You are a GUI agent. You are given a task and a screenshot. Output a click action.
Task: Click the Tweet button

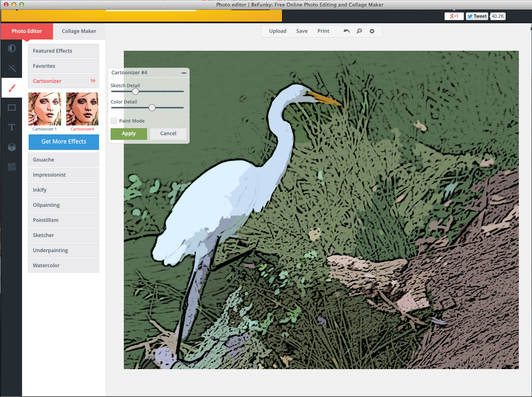(x=477, y=16)
